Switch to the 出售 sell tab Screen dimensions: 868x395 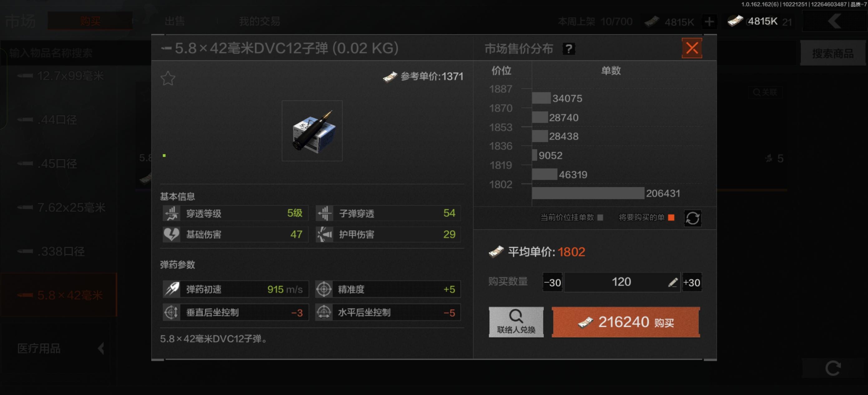coord(175,21)
